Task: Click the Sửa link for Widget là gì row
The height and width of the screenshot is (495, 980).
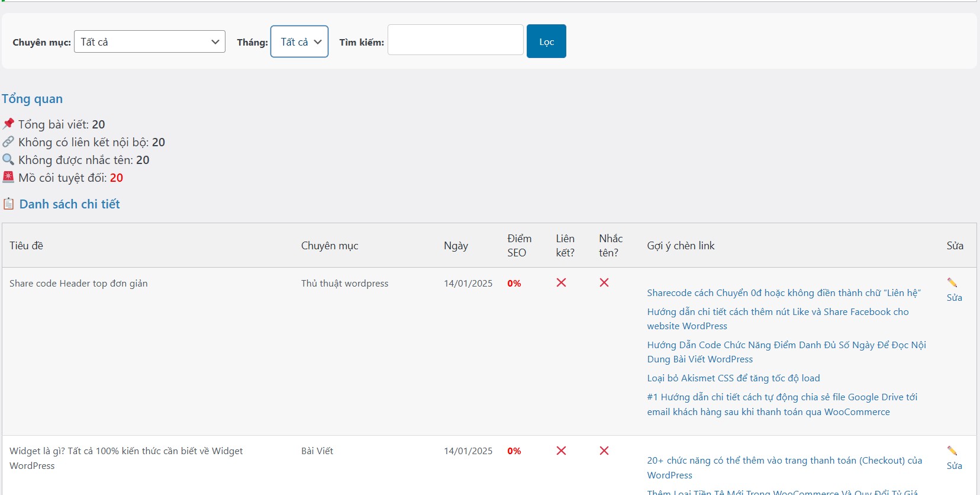Action: pyautogui.click(x=954, y=466)
